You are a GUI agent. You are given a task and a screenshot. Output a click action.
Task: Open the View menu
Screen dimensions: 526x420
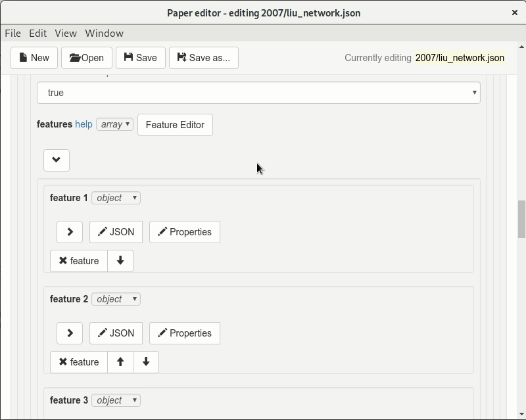tap(66, 34)
